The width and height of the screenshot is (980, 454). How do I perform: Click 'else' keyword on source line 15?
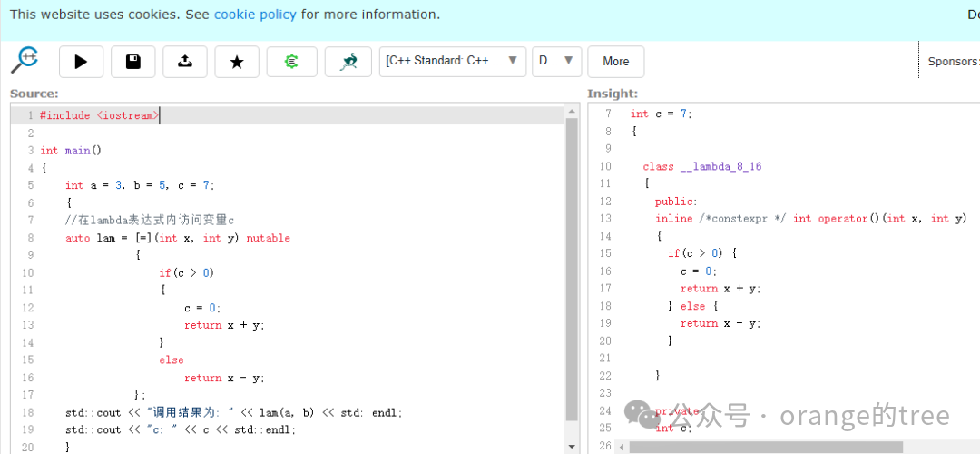coord(171,360)
